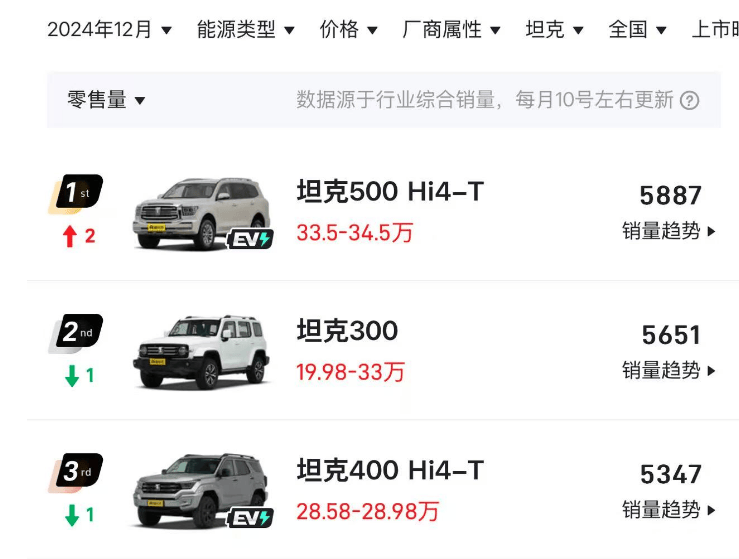This screenshot has height=559, width=739.
Task: Open the 厂商属性 filter dropdown
Action: click(x=451, y=30)
